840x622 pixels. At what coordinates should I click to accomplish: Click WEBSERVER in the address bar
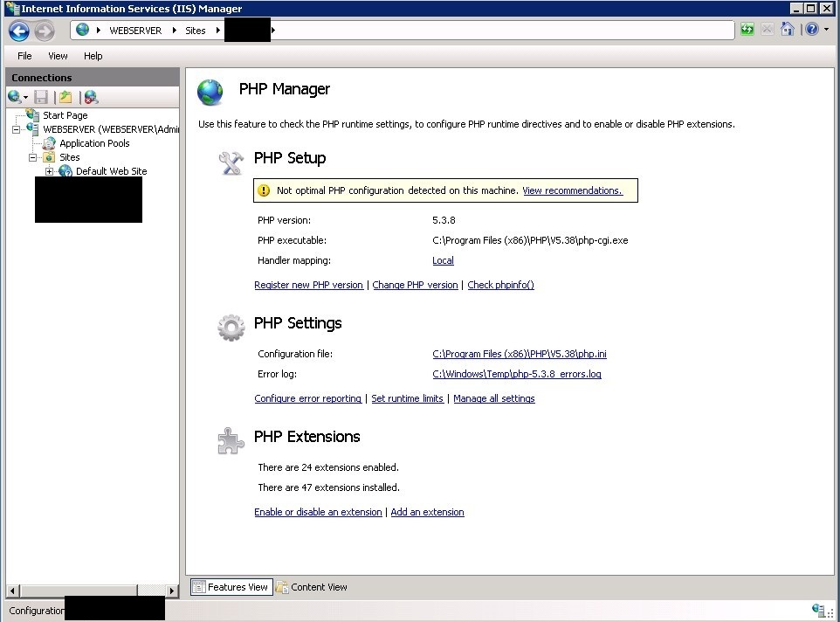click(135, 31)
